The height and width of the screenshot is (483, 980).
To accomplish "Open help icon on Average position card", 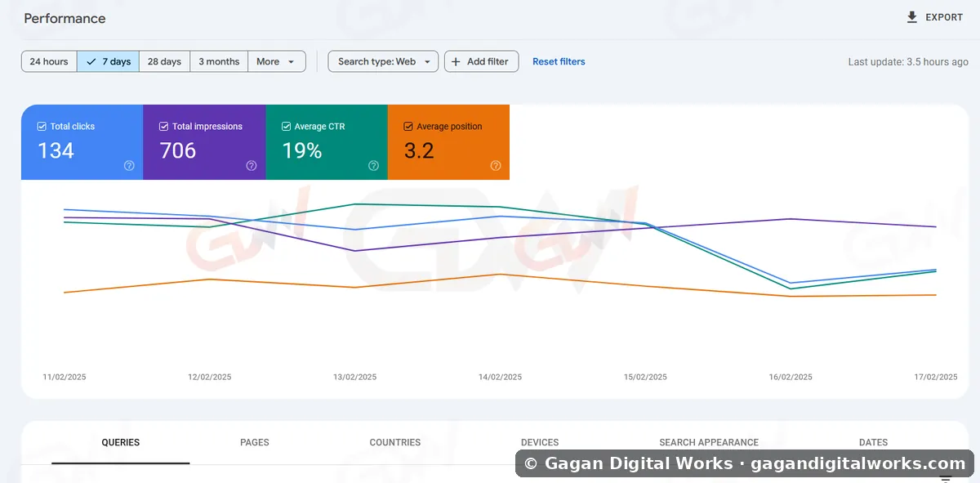I will 496,165.
